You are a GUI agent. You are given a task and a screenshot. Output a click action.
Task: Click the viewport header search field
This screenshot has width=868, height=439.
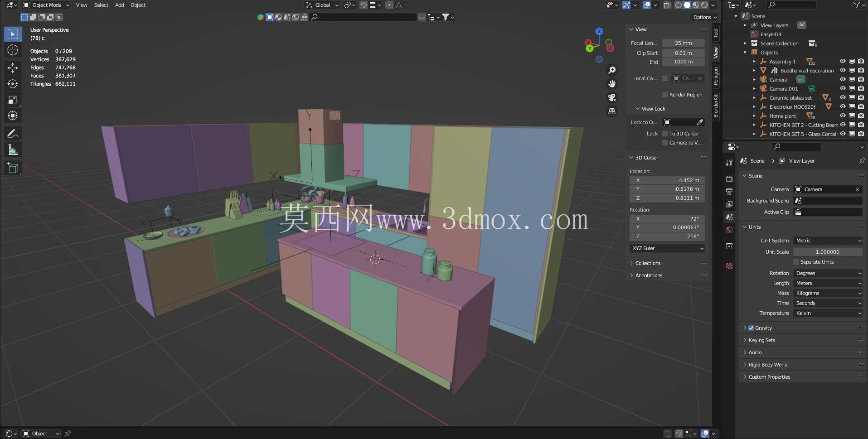click(364, 17)
